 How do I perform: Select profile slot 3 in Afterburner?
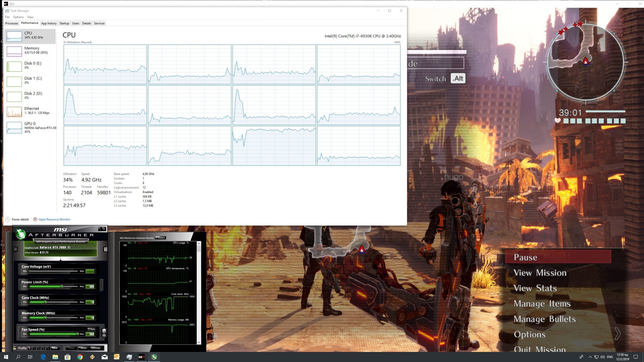39,348
